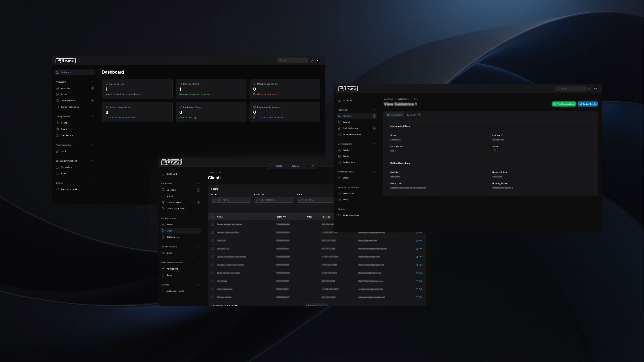Tick the checkbox for the Orn Group row
The width and height of the screenshot is (644, 362).
pyautogui.click(x=212, y=281)
